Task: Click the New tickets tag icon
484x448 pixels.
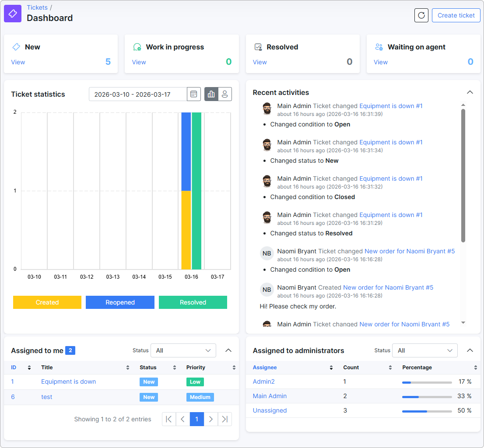Action: pyautogui.click(x=16, y=47)
